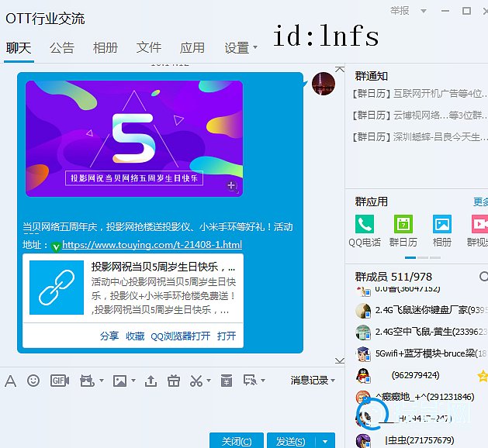Open the 群日历 calendar app
Viewport: 488px width, 448px height.
pos(403,224)
